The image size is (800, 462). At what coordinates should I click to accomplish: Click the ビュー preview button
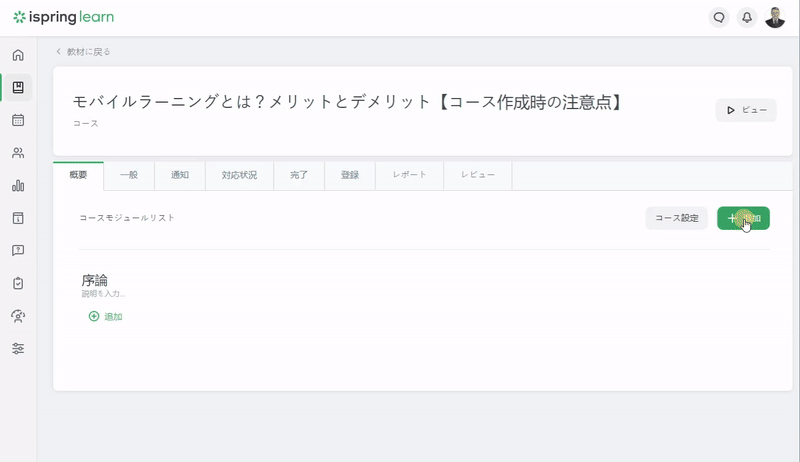pos(746,110)
